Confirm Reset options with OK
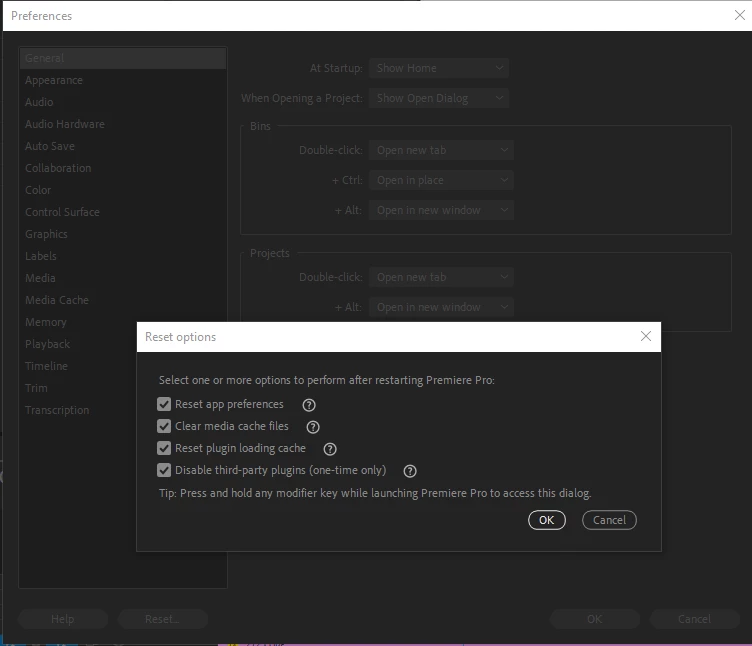The image size is (752, 646). tap(547, 520)
